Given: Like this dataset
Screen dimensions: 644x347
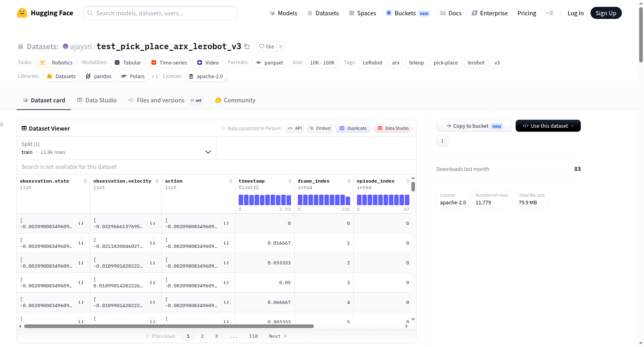Looking at the screenshot, I should click(266, 46).
